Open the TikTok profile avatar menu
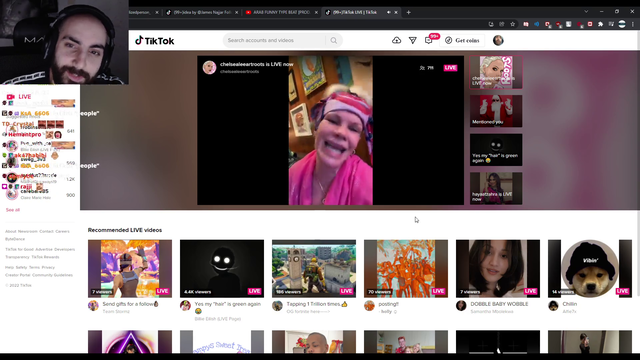 coord(498,40)
